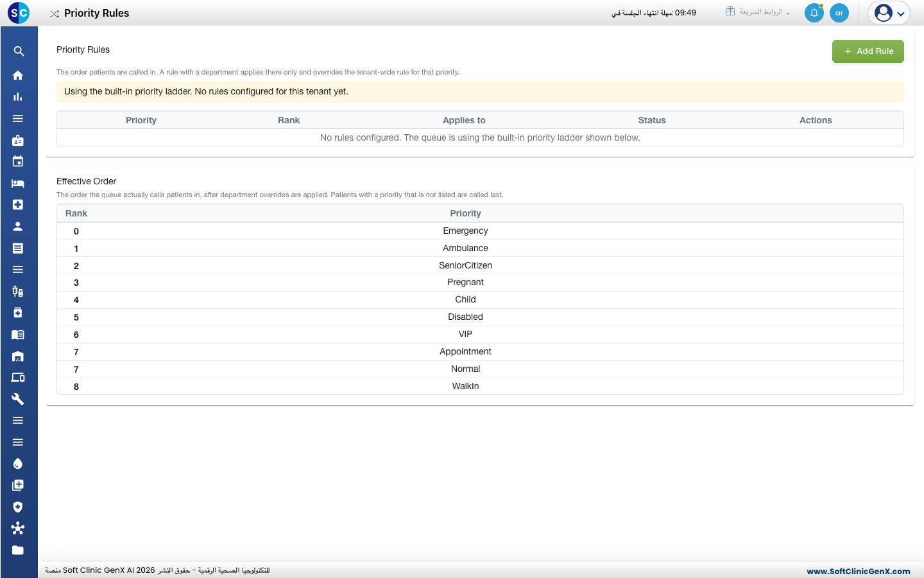Open the bar chart statistics icon

click(18, 97)
